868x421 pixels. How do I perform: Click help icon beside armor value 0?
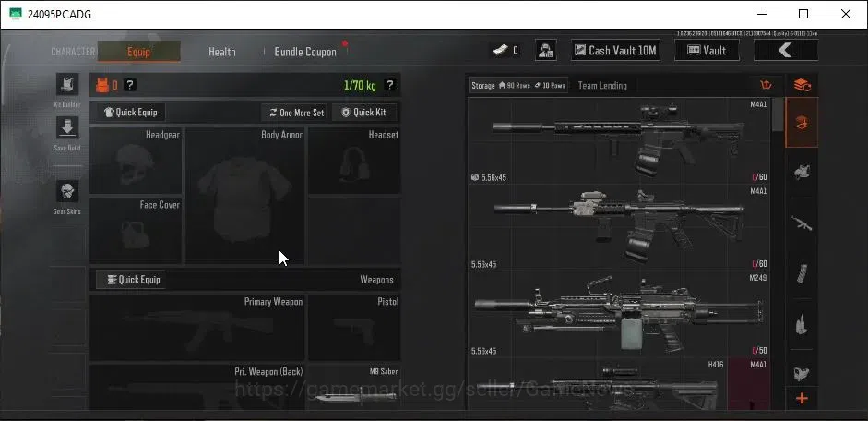[x=129, y=85]
